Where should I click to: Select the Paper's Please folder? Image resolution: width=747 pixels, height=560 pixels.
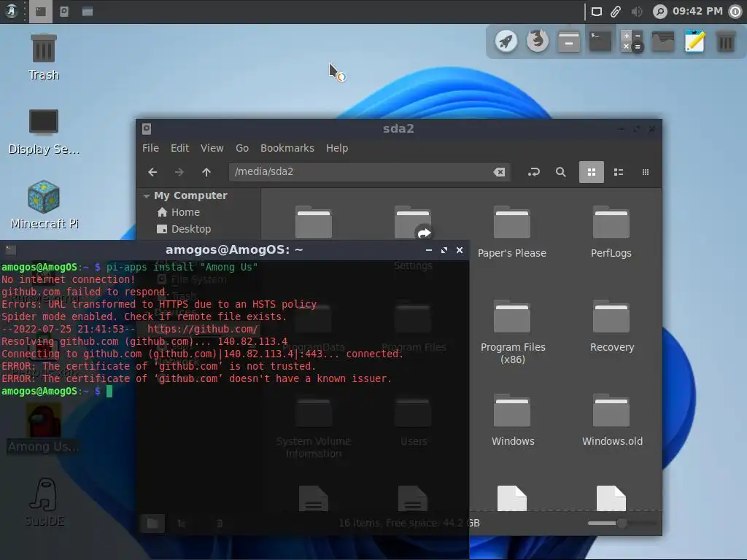pyautogui.click(x=512, y=233)
